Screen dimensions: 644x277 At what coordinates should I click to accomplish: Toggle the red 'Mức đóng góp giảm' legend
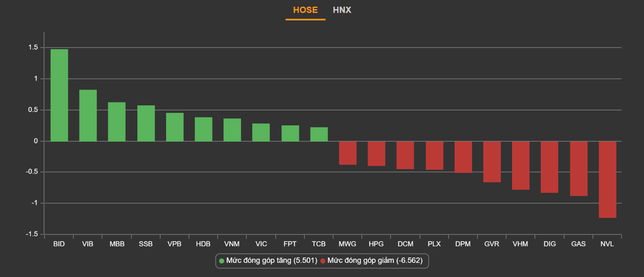[375, 261]
